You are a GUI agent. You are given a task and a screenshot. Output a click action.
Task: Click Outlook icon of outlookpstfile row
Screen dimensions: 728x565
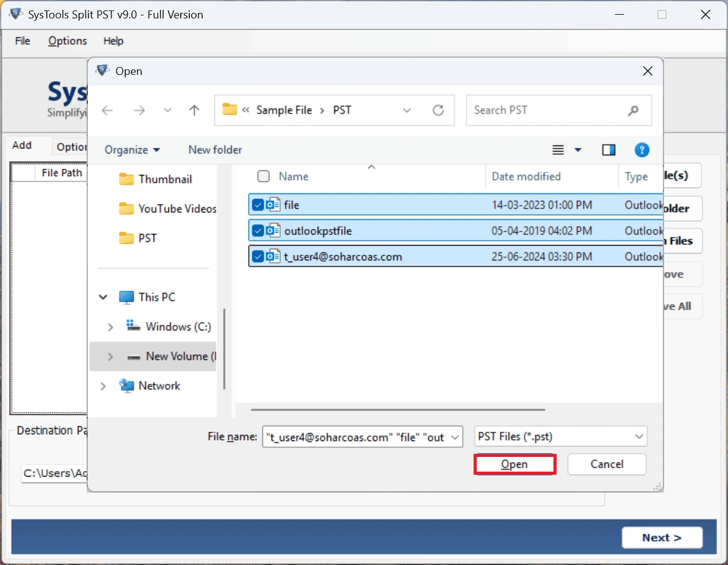pos(273,230)
